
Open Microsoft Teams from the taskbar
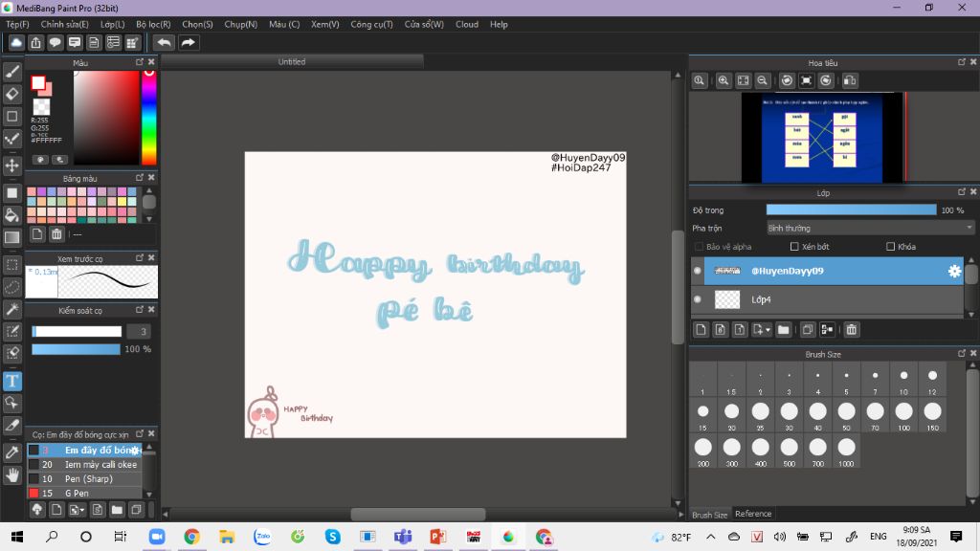point(403,537)
